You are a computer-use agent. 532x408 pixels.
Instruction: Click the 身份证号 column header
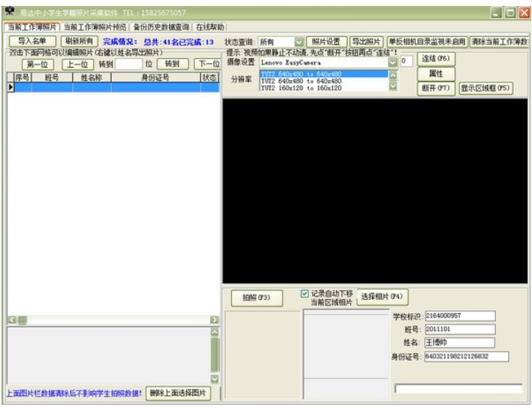click(155, 78)
